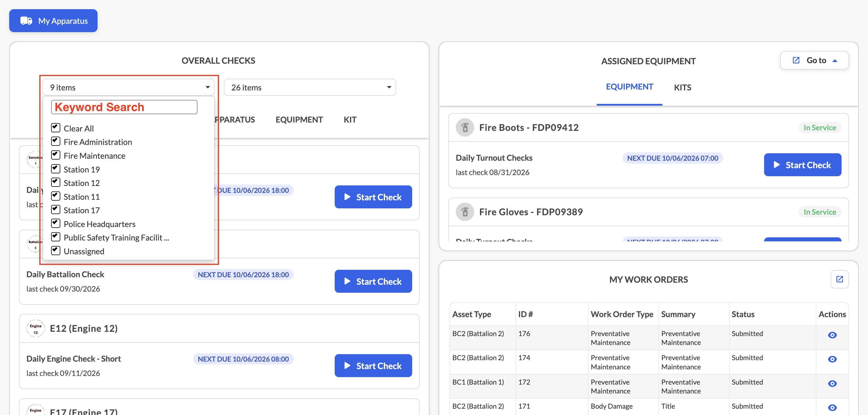The height and width of the screenshot is (415, 868).
Task: Toggle Public Safety Training Facility checkbox
Action: tap(56, 237)
